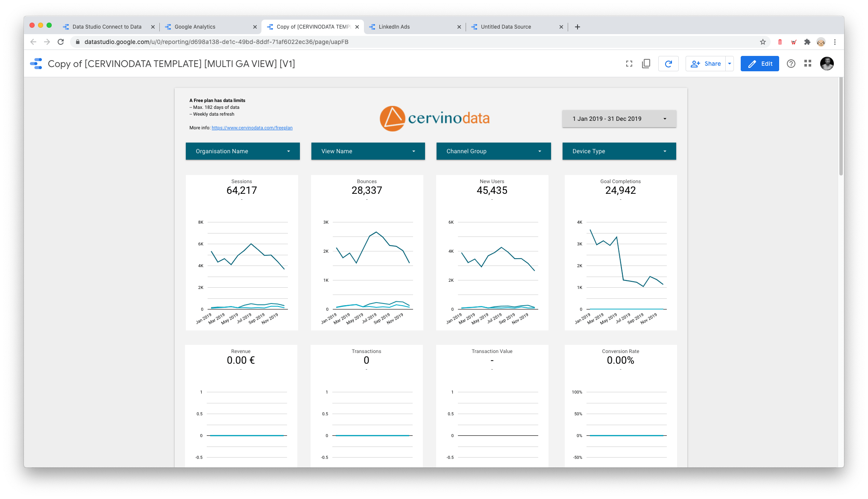Screen dimensions: 868x499
Task: Click the copy report icon
Action: click(646, 64)
